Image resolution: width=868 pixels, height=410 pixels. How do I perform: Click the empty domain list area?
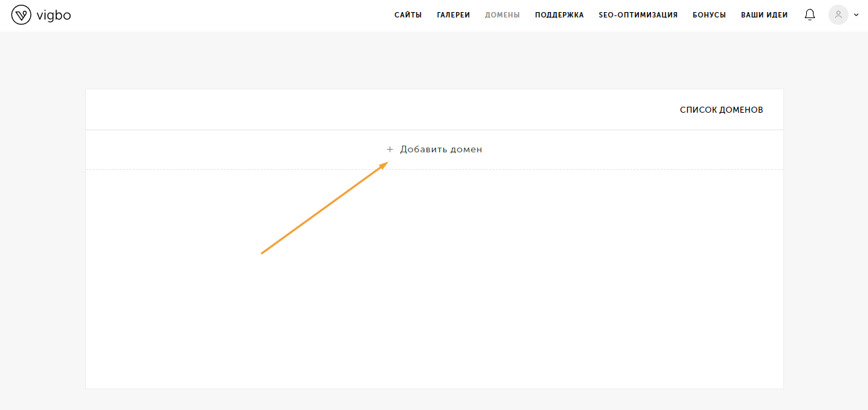[537, 282]
